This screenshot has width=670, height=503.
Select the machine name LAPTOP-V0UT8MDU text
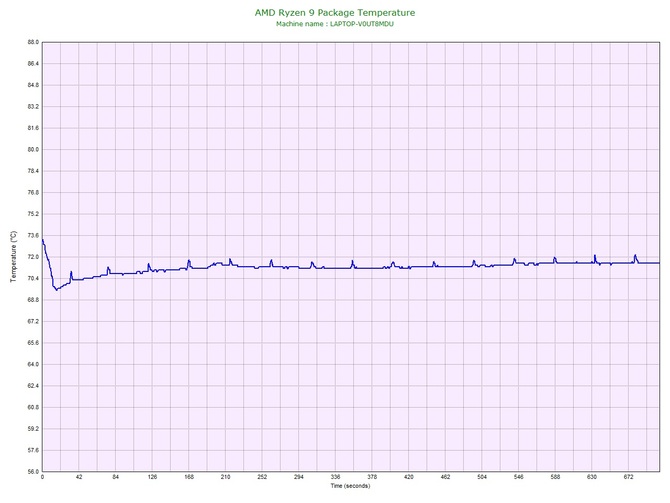point(361,24)
